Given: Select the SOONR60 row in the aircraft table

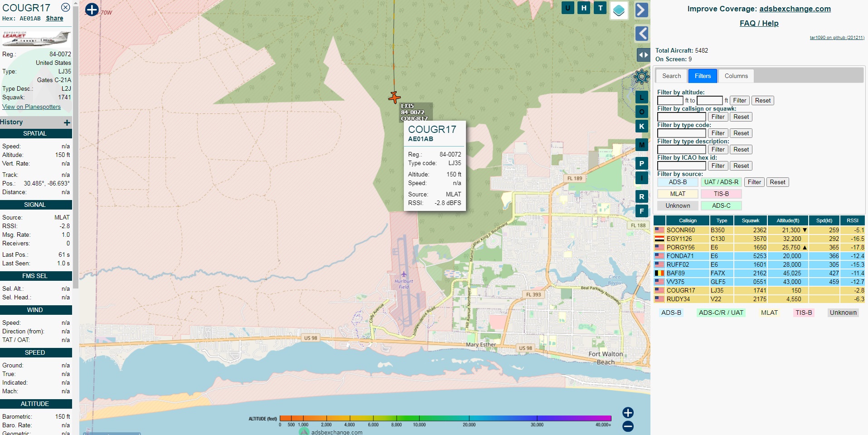Looking at the screenshot, I should 759,230.
